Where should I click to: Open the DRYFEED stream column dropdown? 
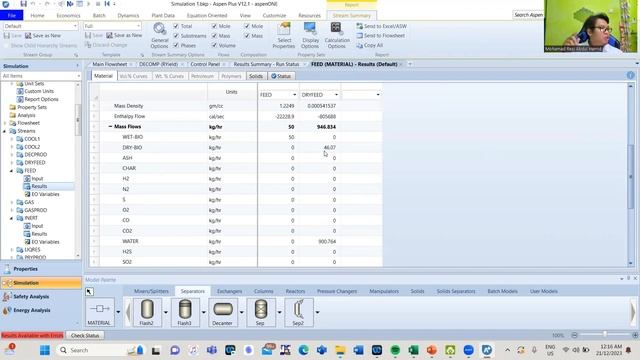point(336,95)
